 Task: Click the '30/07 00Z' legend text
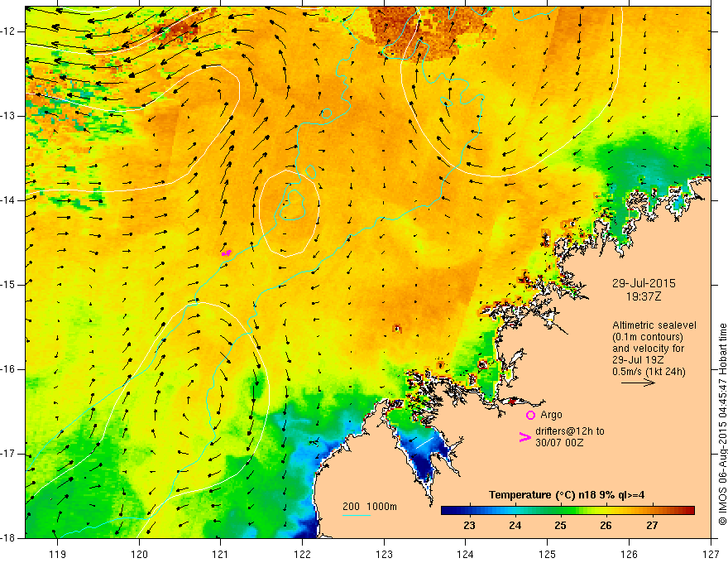pyautogui.click(x=559, y=443)
